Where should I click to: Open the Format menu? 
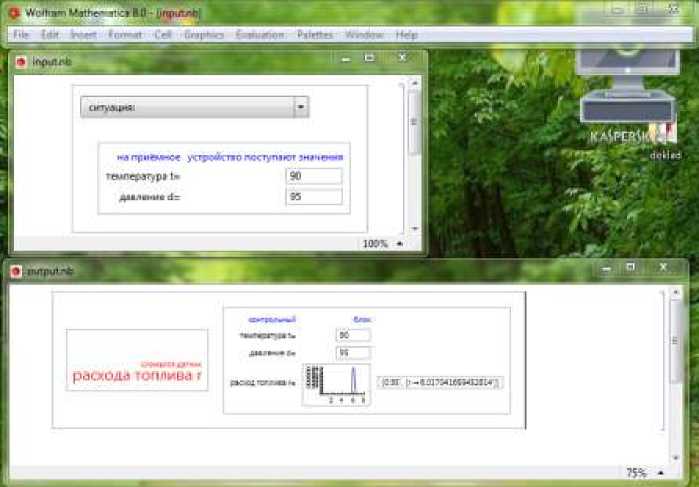125,35
